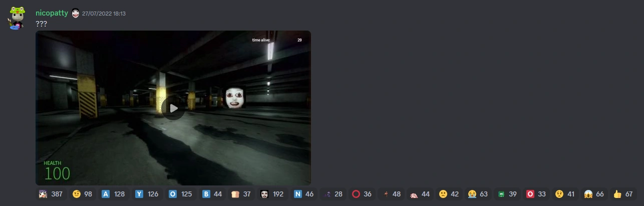The width and height of the screenshot is (644, 206).
Task: Toggle the letter N reaction with 46
Action: [x=304, y=194]
